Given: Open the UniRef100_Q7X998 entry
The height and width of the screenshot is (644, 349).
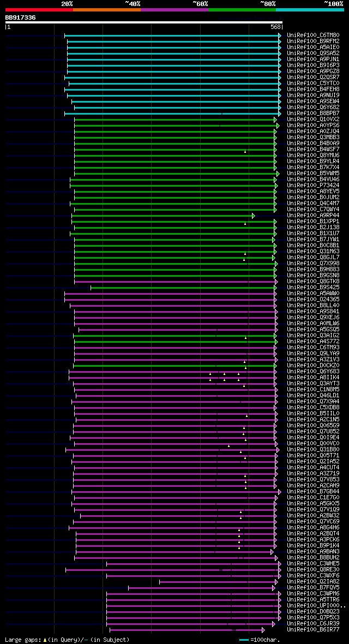Looking at the screenshot, I should 313,263.
